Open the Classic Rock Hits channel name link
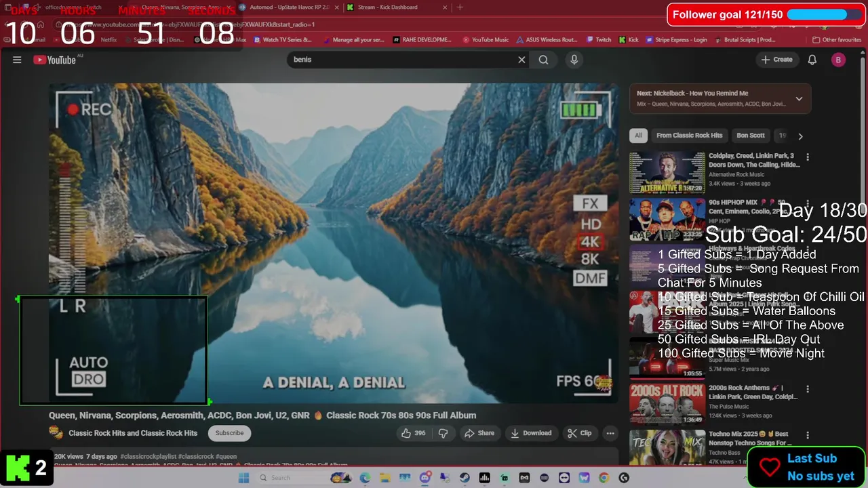The image size is (868, 488). tap(133, 433)
